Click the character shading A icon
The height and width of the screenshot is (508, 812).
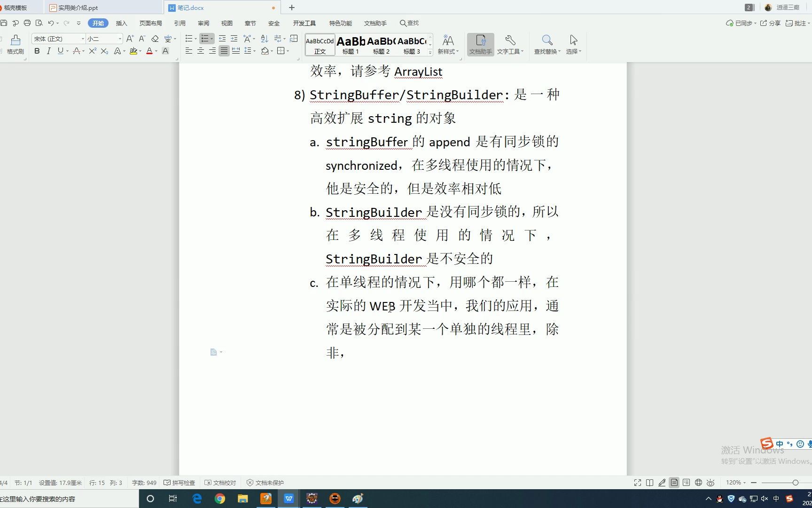(165, 51)
